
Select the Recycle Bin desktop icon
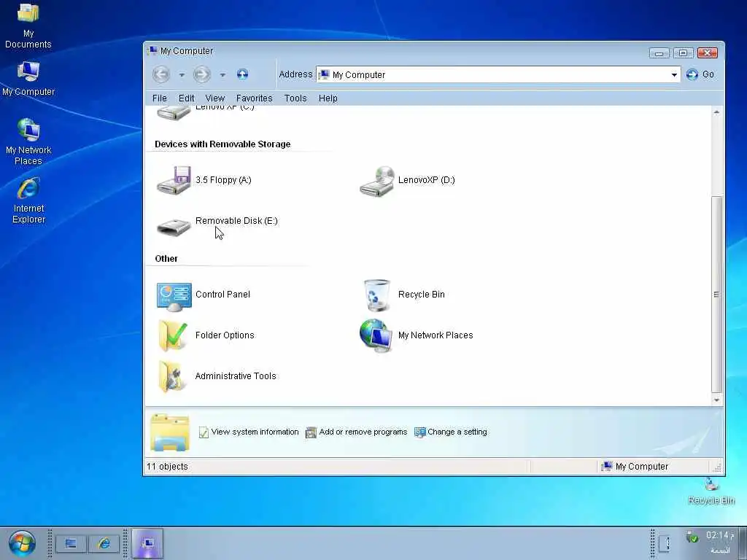711,491
